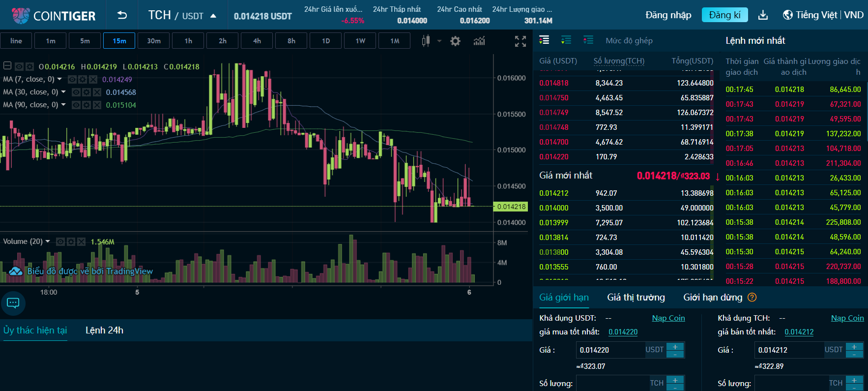
Task: Increase sell quantity with the TCH plus stepper
Action: (854, 380)
